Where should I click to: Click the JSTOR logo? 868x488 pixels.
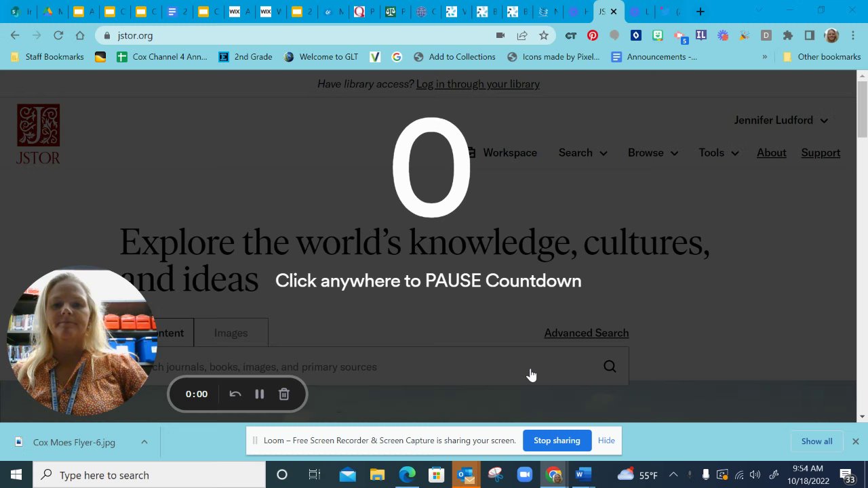pos(38,134)
